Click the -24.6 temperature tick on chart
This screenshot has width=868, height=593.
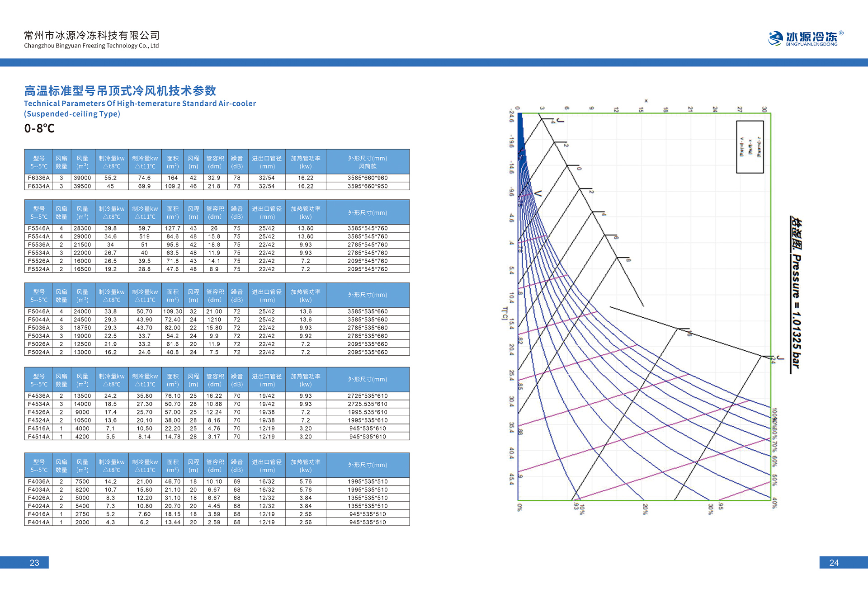pos(511,116)
